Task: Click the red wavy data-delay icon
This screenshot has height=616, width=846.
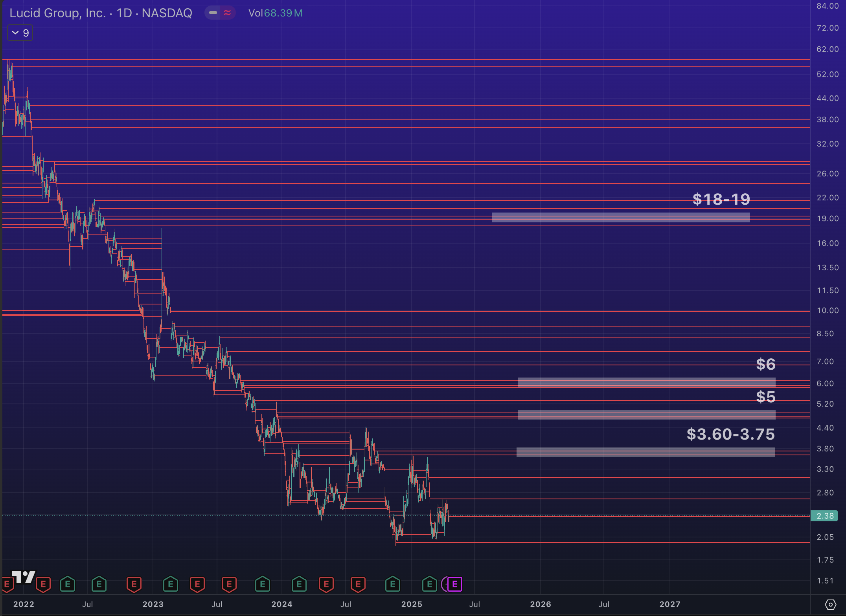Action: click(227, 13)
